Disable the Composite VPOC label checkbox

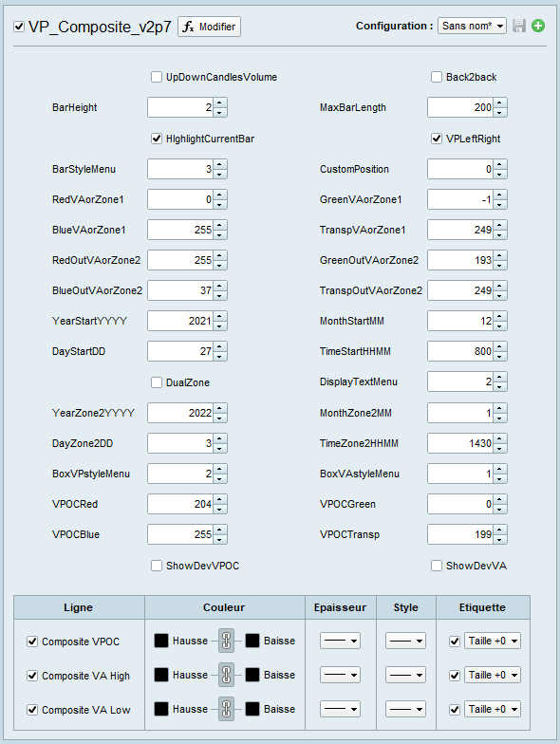455,642
